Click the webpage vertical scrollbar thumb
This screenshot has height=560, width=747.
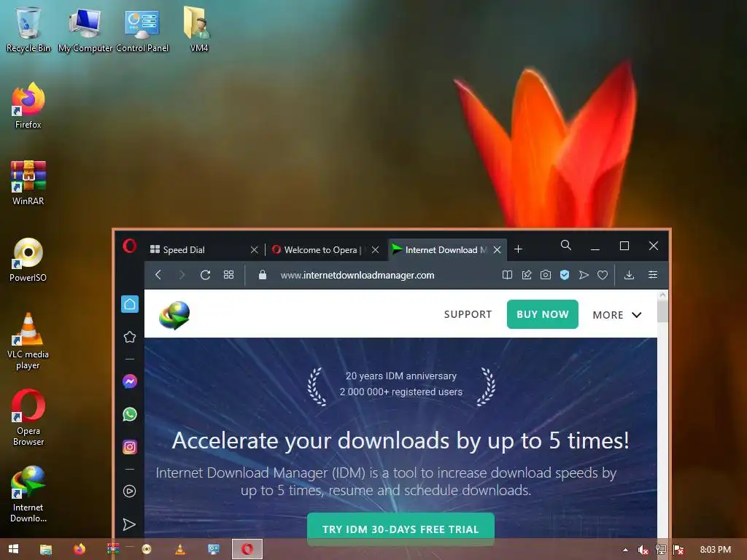[x=662, y=311]
